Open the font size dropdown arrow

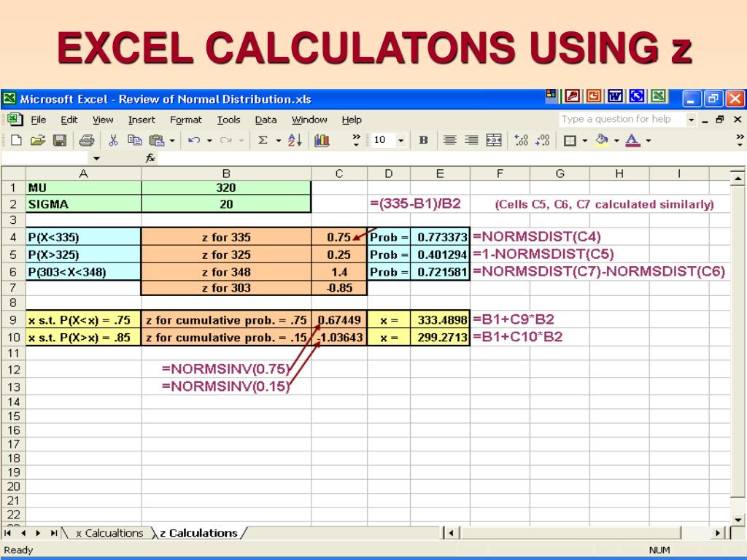tap(400, 141)
